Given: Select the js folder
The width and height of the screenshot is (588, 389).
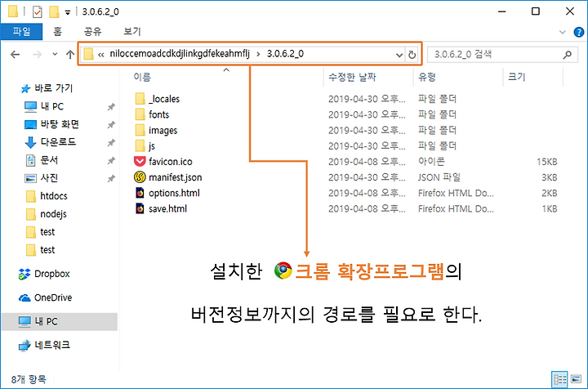Looking at the screenshot, I should pos(145,146).
